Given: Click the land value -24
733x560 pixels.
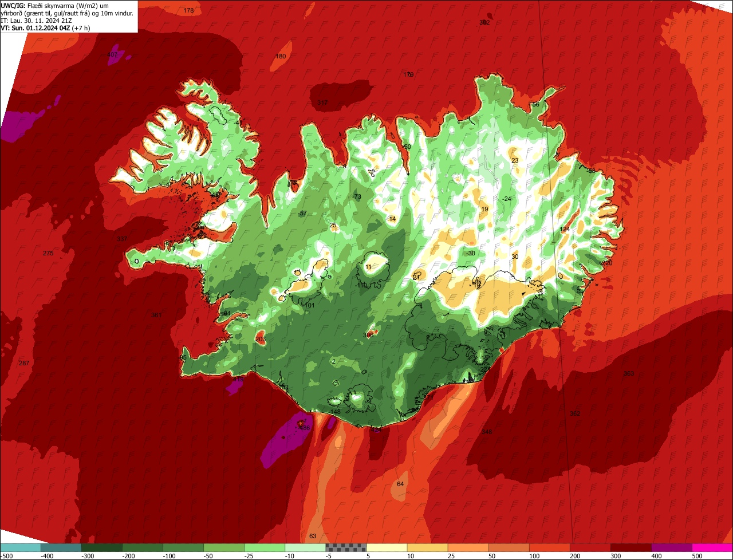Looking at the screenshot, I should [x=506, y=199].
